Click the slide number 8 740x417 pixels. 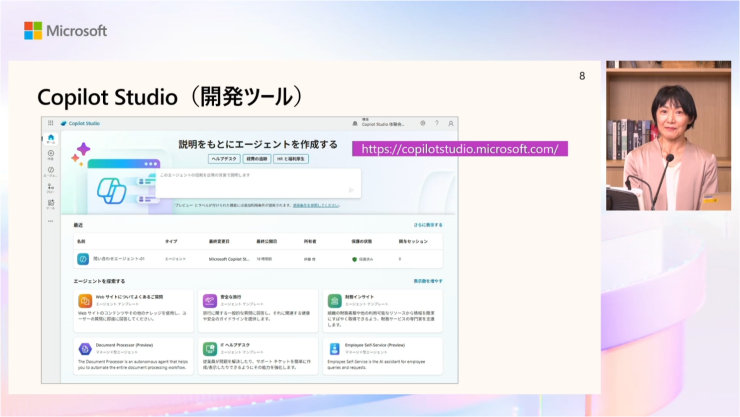coord(582,76)
